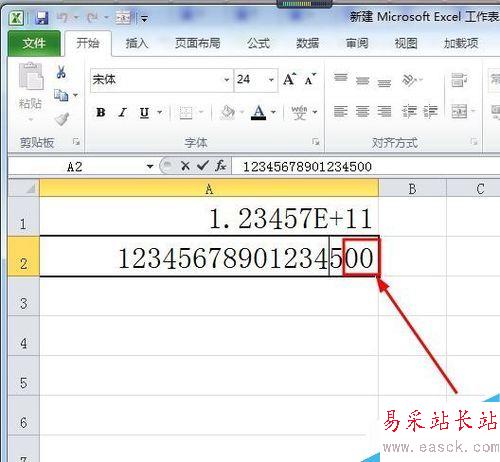Click the phonetic guide 文 icon
Screen dimensions: 500x462
(299, 112)
